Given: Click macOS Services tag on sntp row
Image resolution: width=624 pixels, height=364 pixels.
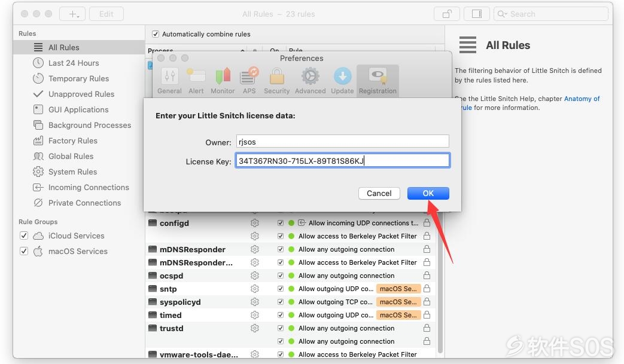Looking at the screenshot, I should click(398, 289).
